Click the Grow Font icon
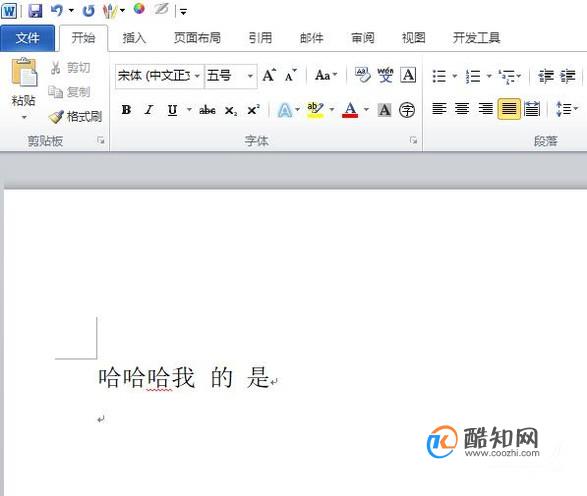 click(x=269, y=75)
